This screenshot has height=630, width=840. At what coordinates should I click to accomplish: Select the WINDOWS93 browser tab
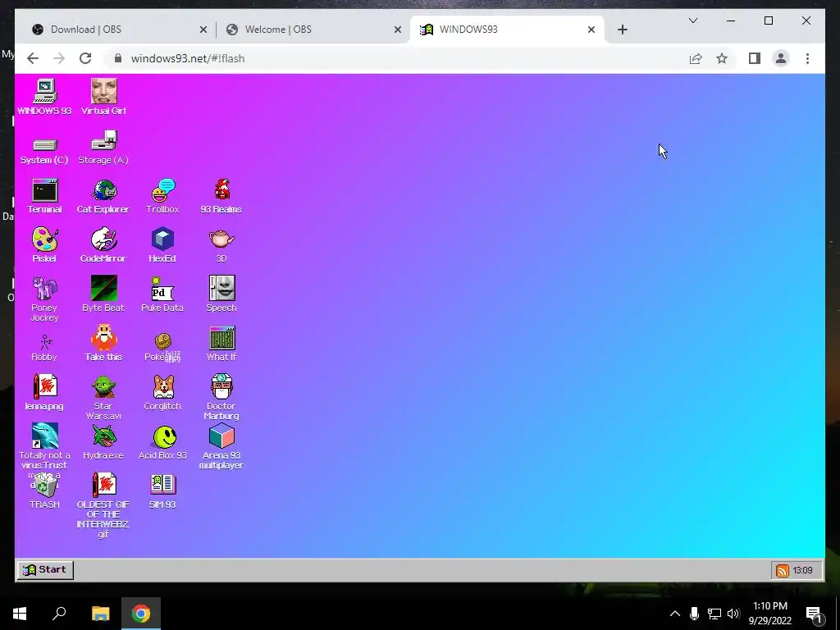point(507,30)
